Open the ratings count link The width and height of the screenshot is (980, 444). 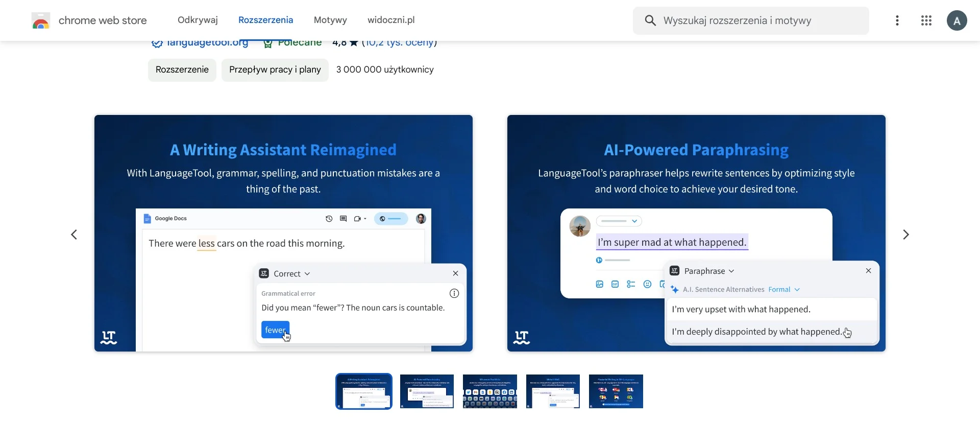coord(399,43)
